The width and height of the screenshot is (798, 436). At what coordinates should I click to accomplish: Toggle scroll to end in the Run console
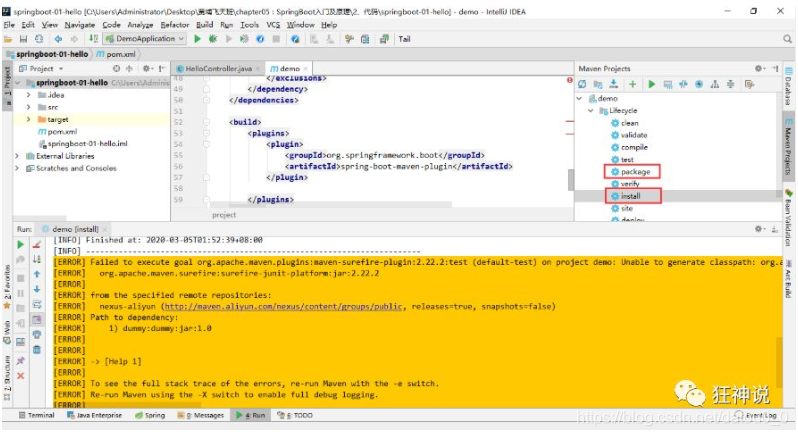(x=37, y=319)
